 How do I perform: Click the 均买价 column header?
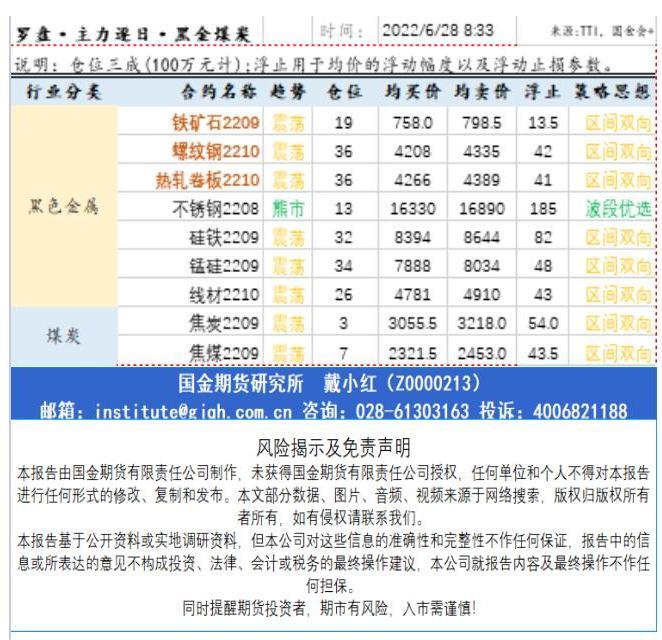[x=412, y=92]
